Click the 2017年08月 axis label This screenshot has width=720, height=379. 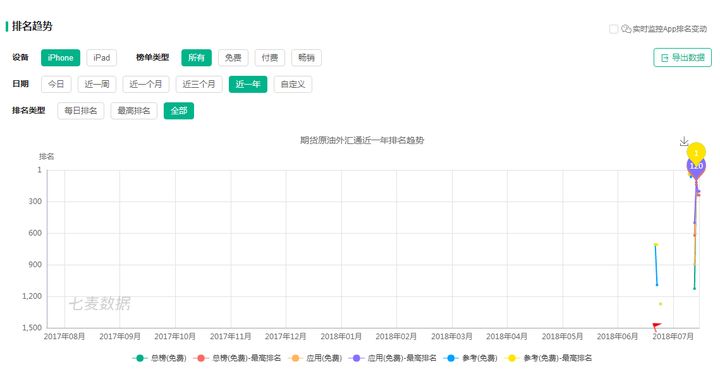64,336
